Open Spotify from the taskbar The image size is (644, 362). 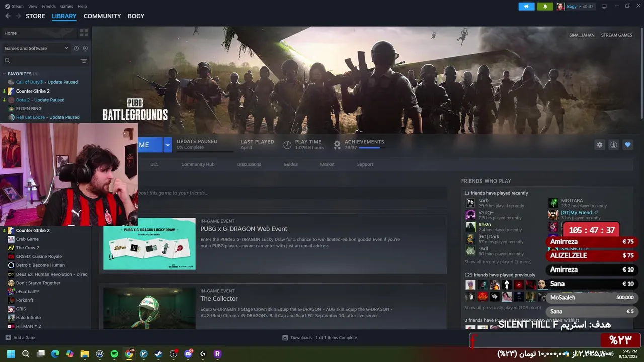[114, 354]
